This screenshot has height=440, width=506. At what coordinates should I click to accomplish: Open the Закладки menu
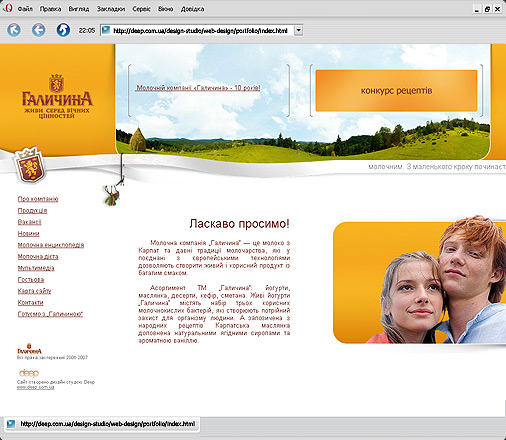click(x=111, y=9)
